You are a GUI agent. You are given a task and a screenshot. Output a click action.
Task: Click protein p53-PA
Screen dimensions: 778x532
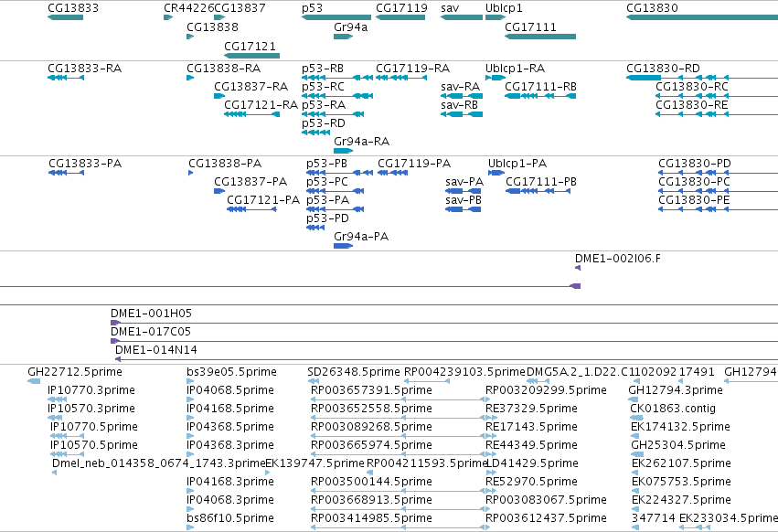[336, 209]
